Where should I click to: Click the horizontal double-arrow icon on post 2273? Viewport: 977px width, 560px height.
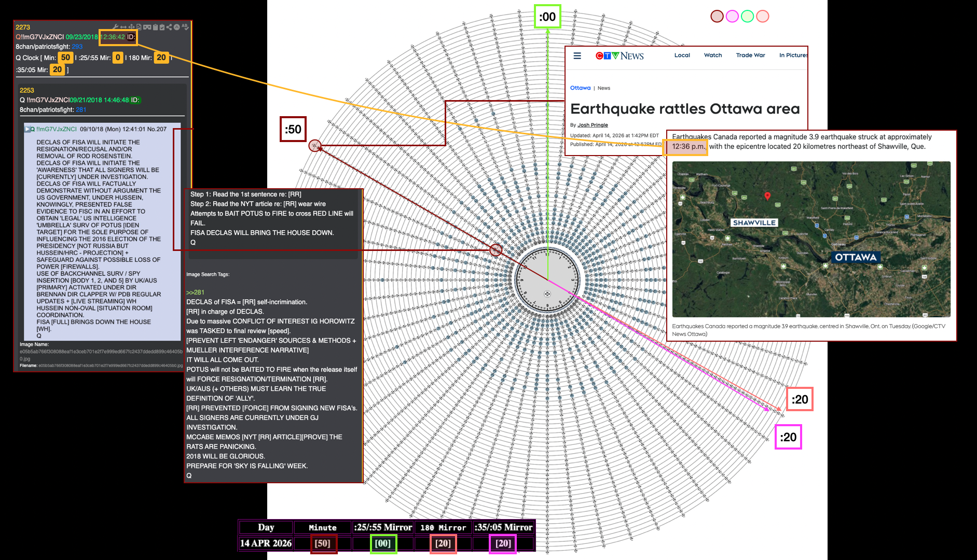tap(123, 27)
